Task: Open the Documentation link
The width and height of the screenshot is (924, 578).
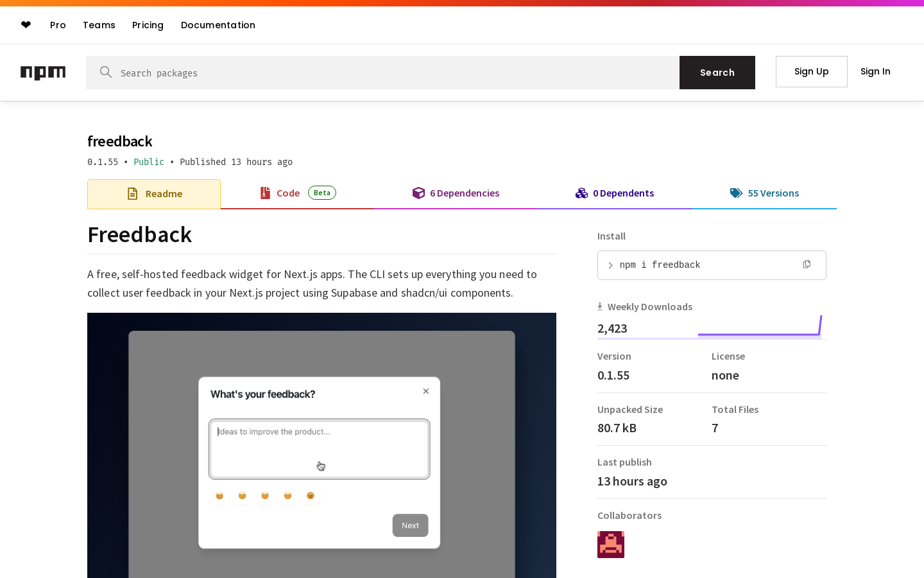Action: [x=218, y=25]
